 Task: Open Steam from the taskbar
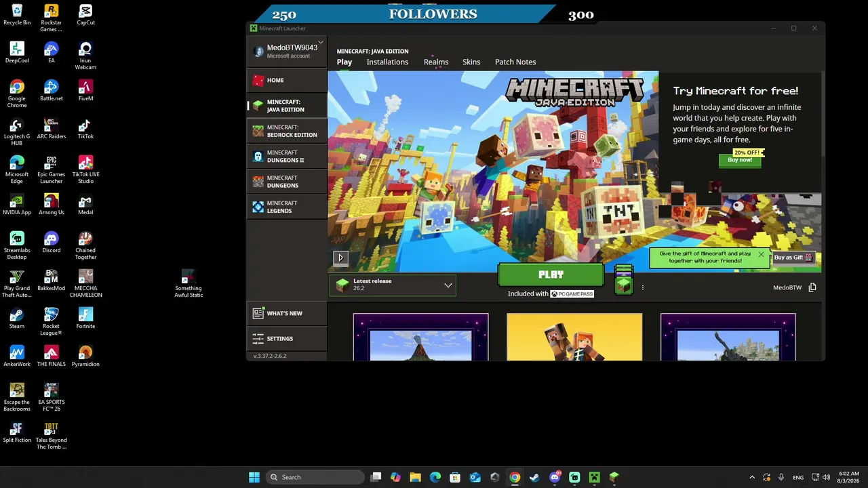pos(534,477)
